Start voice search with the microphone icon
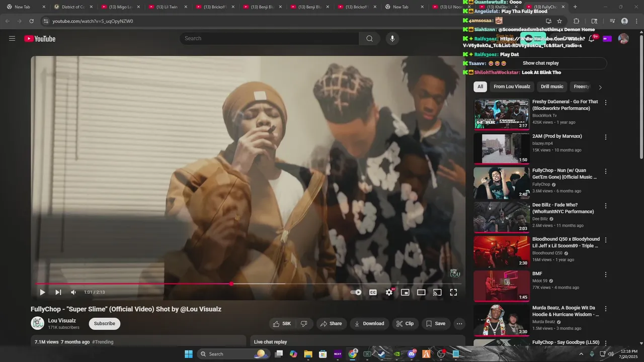This screenshot has height=362, width=644. coord(392,39)
